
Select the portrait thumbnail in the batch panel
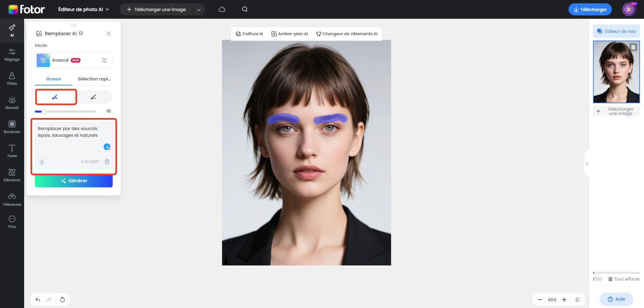tap(616, 72)
